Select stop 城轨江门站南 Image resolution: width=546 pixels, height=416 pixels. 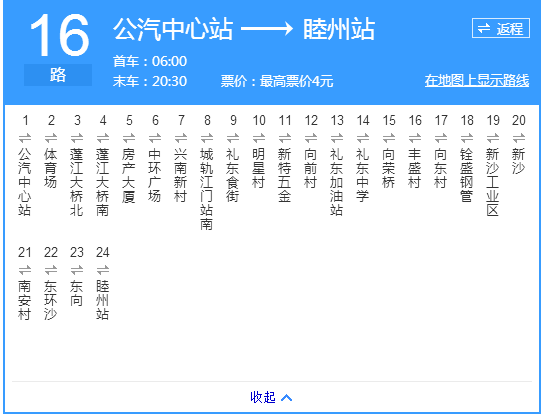point(207,189)
